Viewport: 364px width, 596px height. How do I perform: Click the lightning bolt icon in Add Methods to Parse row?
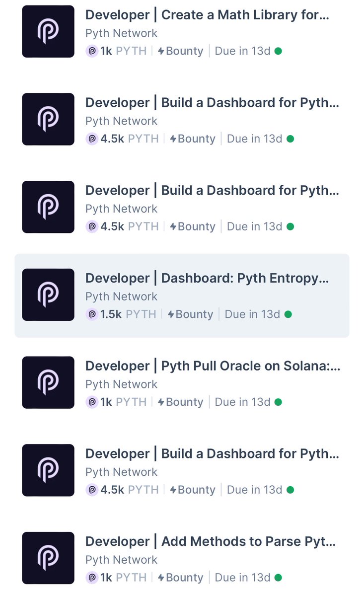coord(161,578)
